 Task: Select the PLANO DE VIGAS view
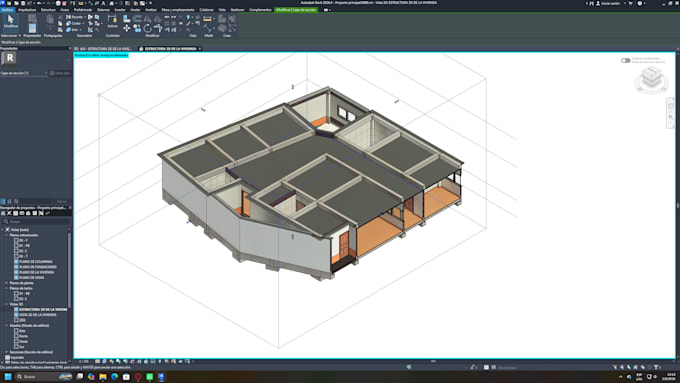(32, 277)
